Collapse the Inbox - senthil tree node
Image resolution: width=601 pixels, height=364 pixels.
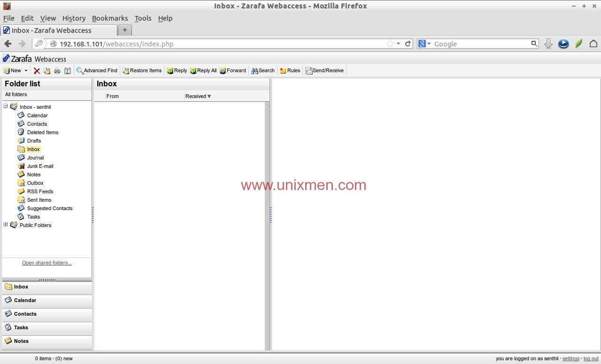pos(6,106)
